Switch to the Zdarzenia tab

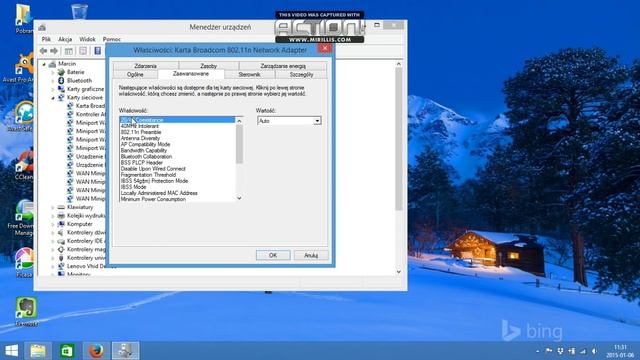(x=146, y=66)
